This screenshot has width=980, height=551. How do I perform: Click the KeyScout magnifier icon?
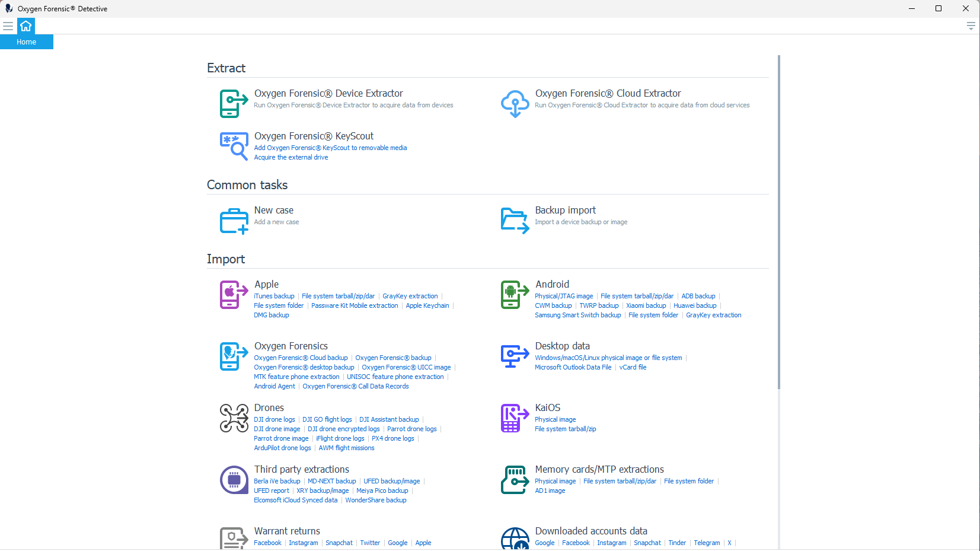point(234,146)
